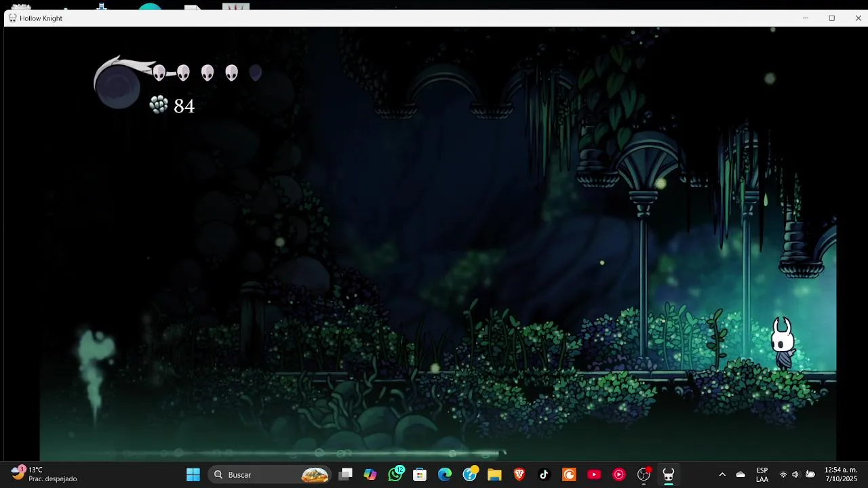868x488 pixels.
Task: Open Brave browser from the taskbar
Action: point(519,474)
